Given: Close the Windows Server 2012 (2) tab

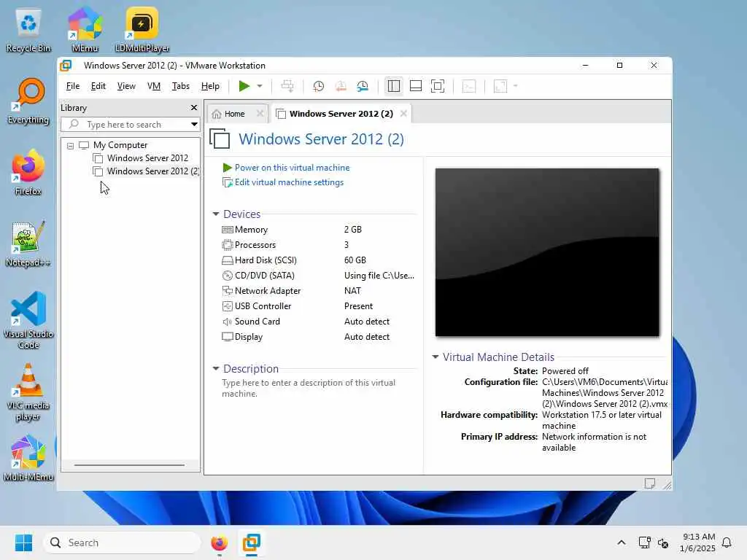Looking at the screenshot, I should point(403,114).
